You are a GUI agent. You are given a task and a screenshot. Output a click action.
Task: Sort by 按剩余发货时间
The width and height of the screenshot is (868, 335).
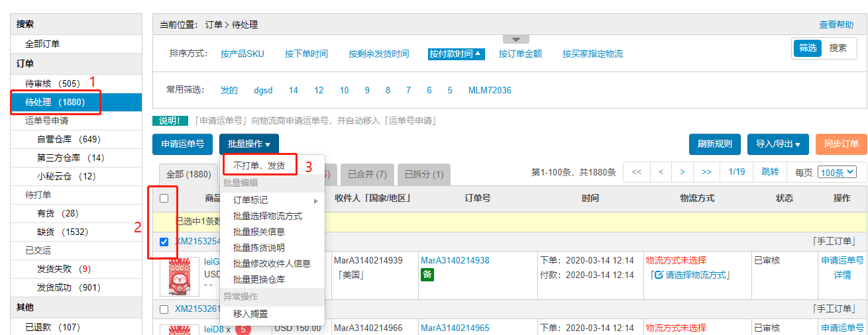click(x=378, y=54)
